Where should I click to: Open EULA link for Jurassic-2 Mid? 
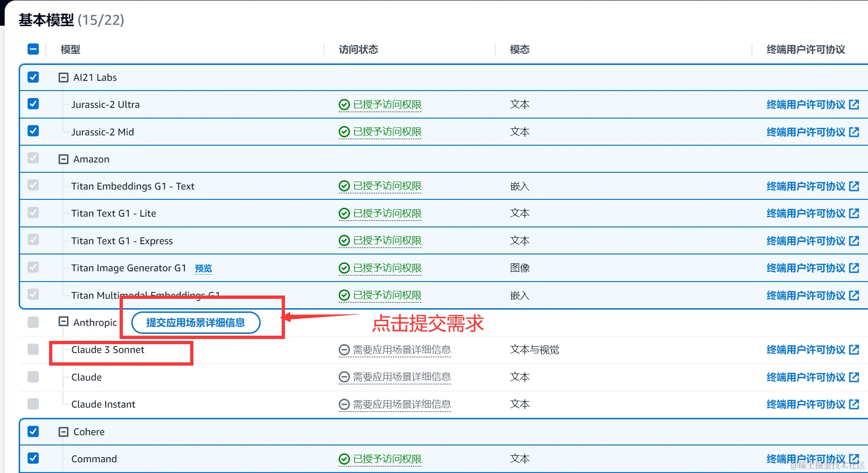point(813,132)
